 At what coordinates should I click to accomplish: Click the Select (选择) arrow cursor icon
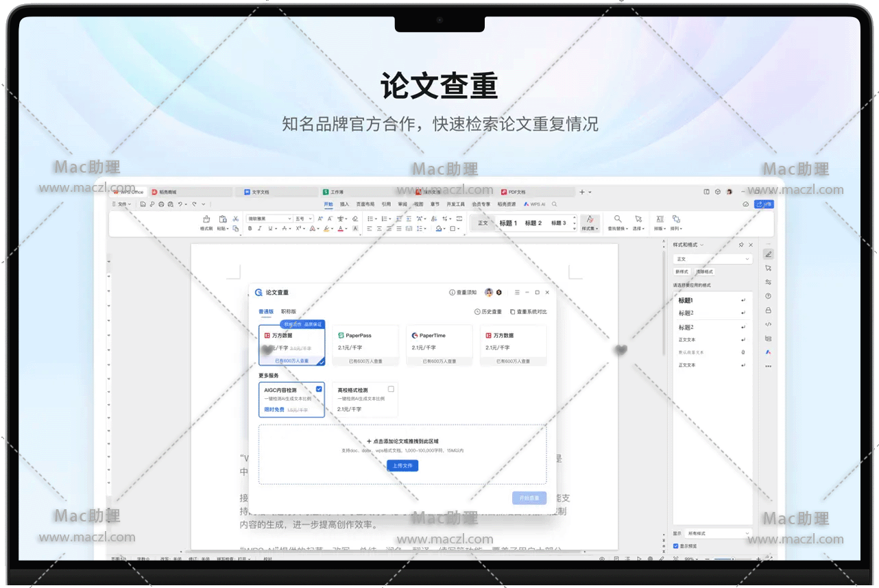tap(638, 219)
